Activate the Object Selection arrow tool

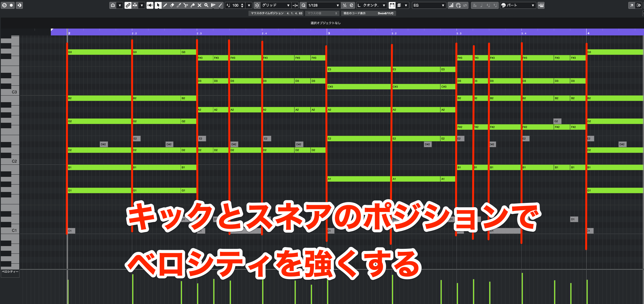[x=158, y=5]
